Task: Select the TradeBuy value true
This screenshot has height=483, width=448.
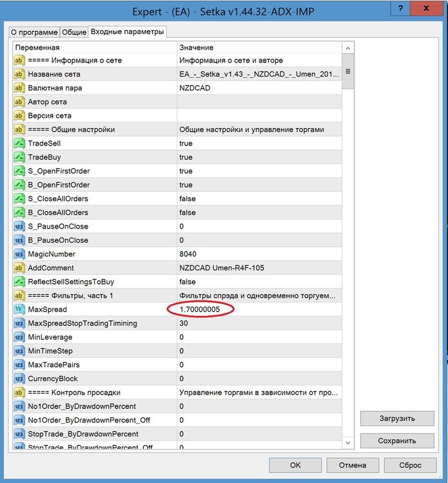Action: pos(186,157)
